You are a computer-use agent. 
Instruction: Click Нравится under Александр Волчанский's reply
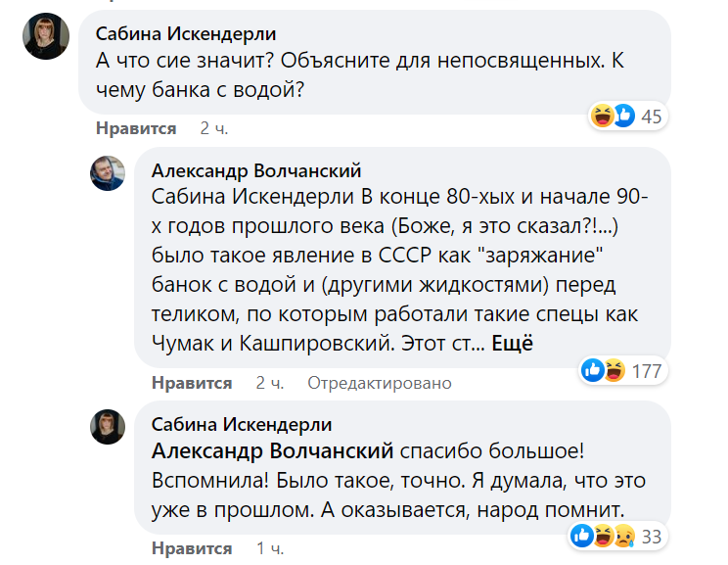pyautogui.click(x=192, y=383)
